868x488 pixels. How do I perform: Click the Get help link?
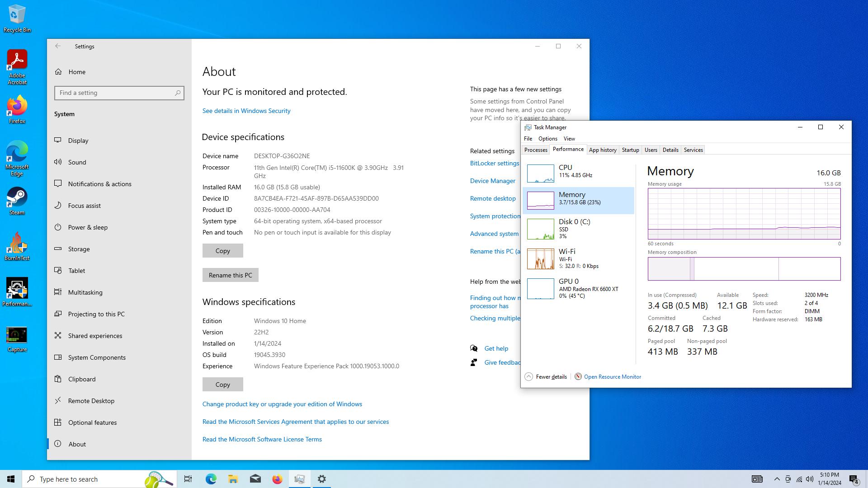(496, 348)
